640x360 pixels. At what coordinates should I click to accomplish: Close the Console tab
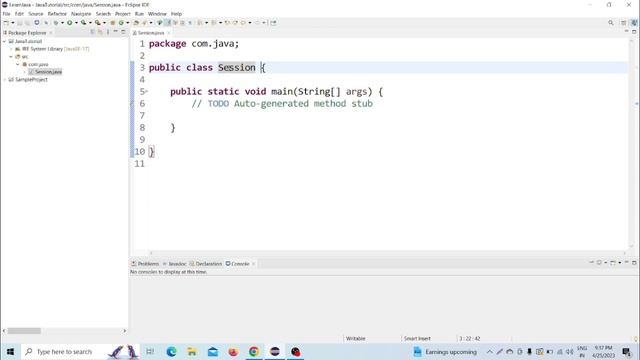tap(253, 264)
